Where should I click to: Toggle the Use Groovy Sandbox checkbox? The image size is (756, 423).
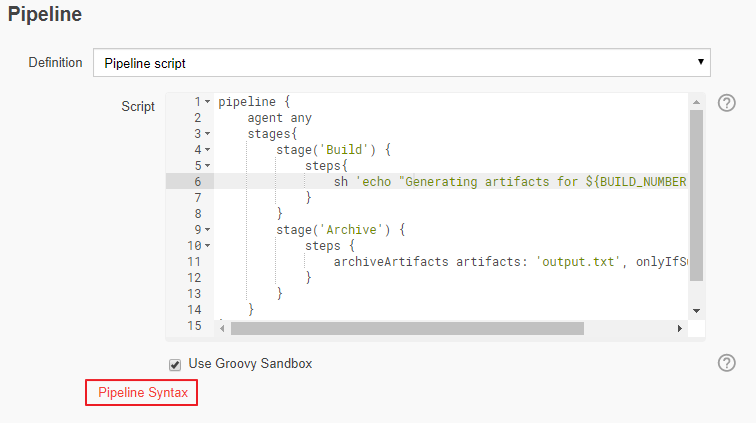click(175, 364)
